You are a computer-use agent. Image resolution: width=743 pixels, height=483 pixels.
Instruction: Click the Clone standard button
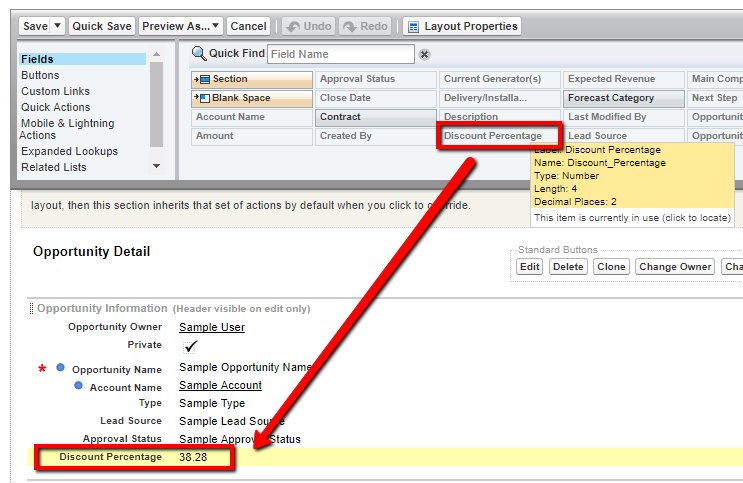(611, 267)
